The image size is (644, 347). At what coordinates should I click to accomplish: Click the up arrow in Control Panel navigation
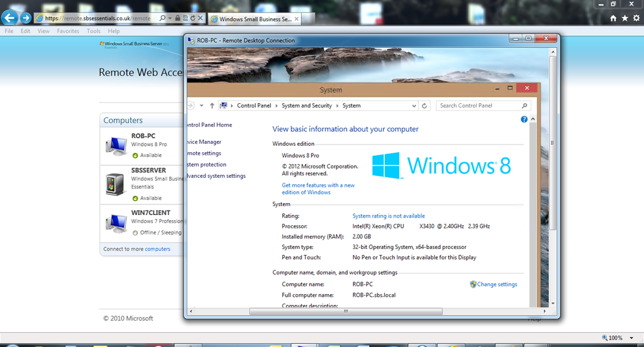pyautogui.click(x=212, y=106)
